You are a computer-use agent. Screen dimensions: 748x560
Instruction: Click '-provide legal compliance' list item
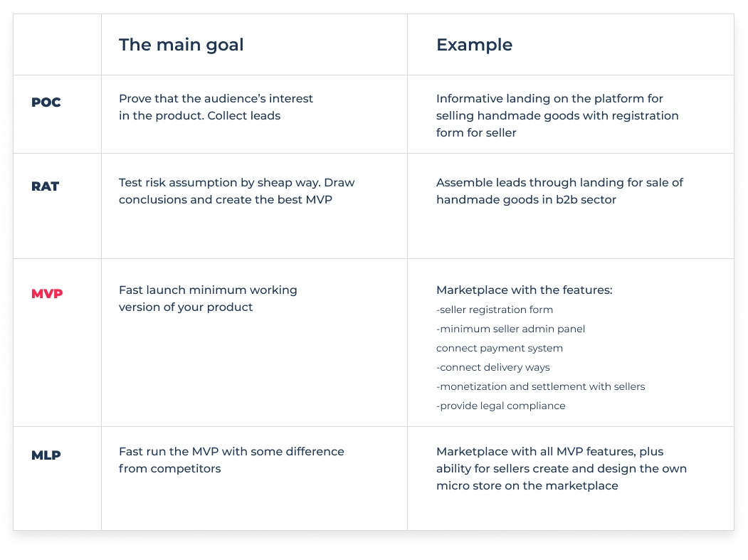501,406
